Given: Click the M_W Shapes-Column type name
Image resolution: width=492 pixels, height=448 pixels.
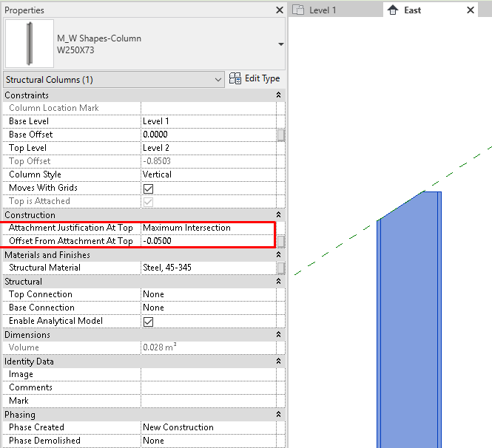Looking at the screenshot, I should [99, 38].
